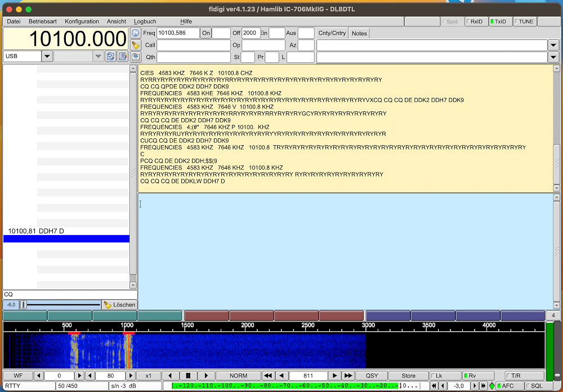Screen dimensions: 563x392
Task: Open the bandwidth dropdown next to USB
Action: pos(97,56)
